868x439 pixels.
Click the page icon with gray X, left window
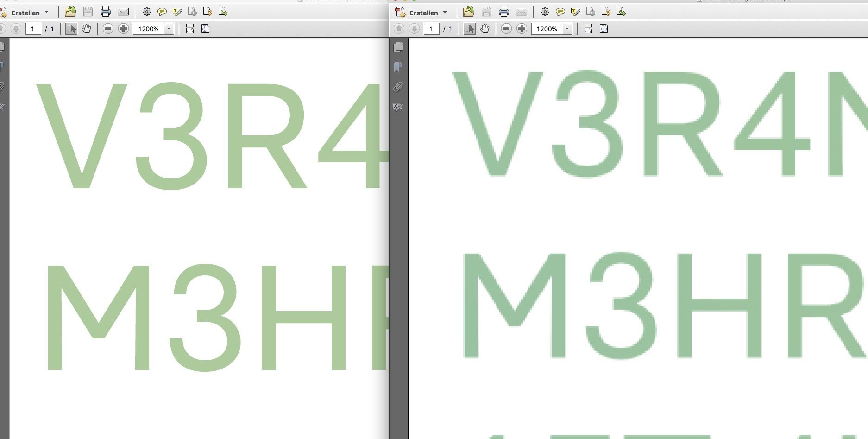(192, 12)
